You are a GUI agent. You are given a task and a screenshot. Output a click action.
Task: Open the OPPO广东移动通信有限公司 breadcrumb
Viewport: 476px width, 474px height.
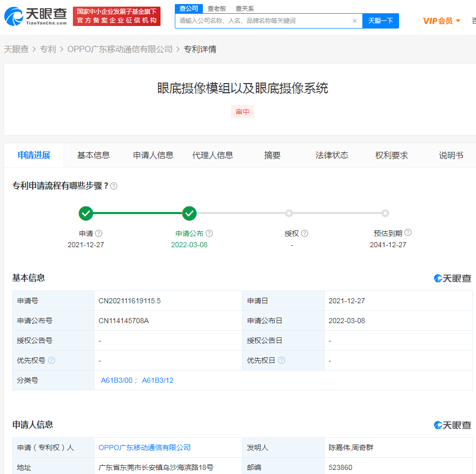tap(120, 49)
